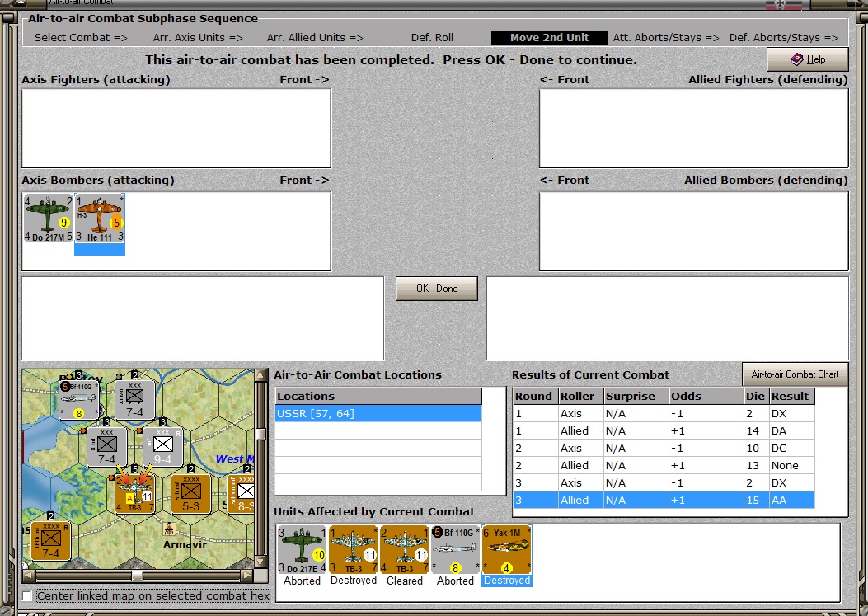The height and width of the screenshot is (616, 868).
Task: Select the highlighted round 3 Allied AA row
Action: point(664,500)
